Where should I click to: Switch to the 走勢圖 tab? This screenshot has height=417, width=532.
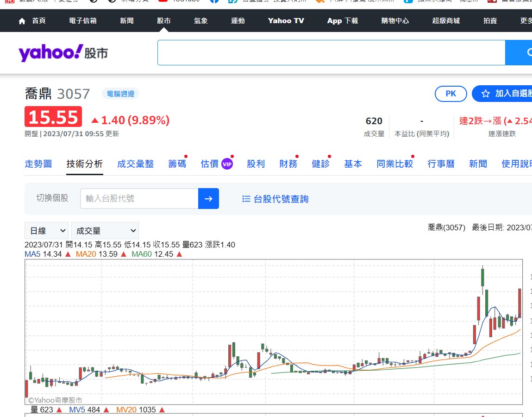click(38, 164)
